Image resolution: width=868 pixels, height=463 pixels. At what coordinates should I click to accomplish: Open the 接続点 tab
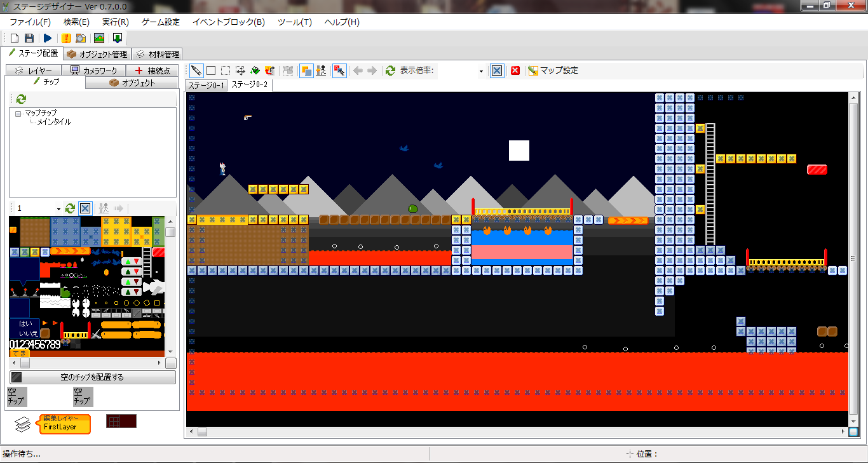[x=153, y=70]
